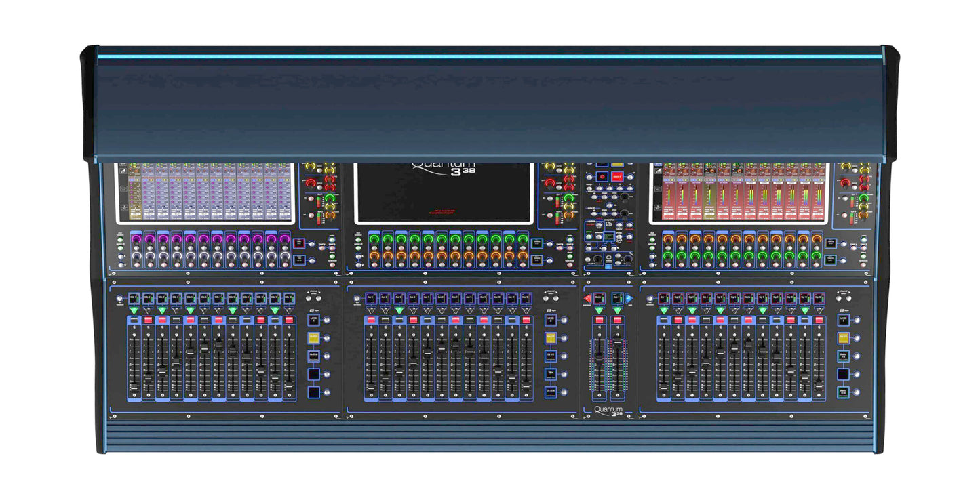
Task: Click the right channel-select arrow above the center faders
Action: [556, 298]
